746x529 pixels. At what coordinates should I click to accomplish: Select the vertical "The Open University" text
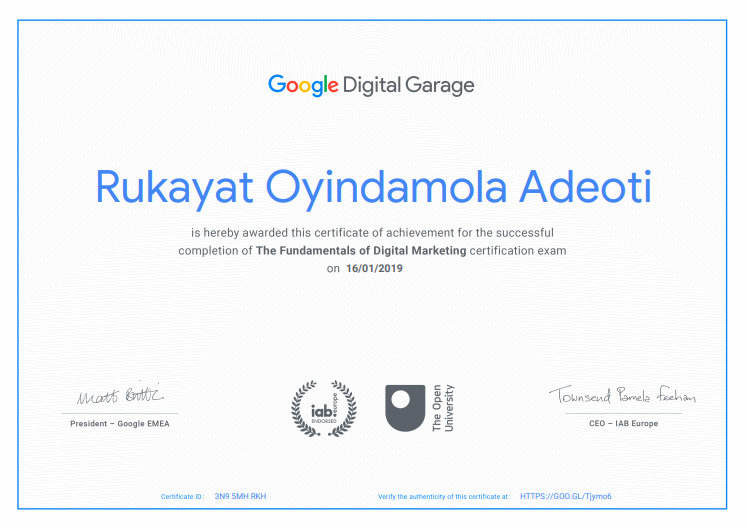tap(443, 408)
